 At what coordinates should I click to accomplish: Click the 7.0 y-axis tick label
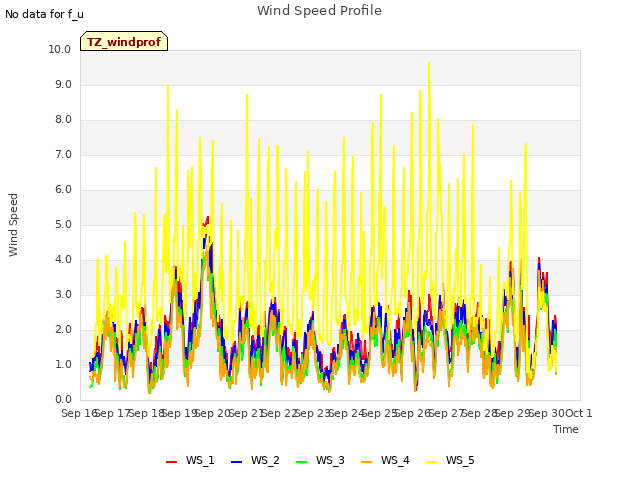coord(63,155)
